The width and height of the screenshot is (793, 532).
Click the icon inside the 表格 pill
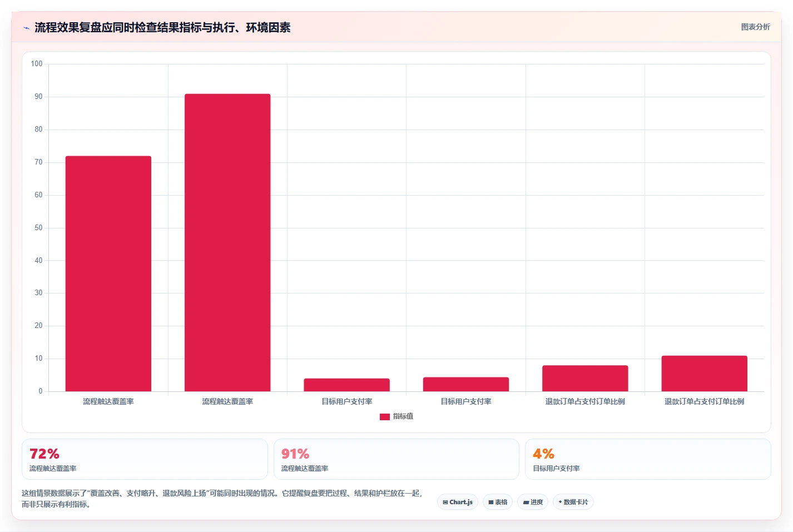(491, 503)
